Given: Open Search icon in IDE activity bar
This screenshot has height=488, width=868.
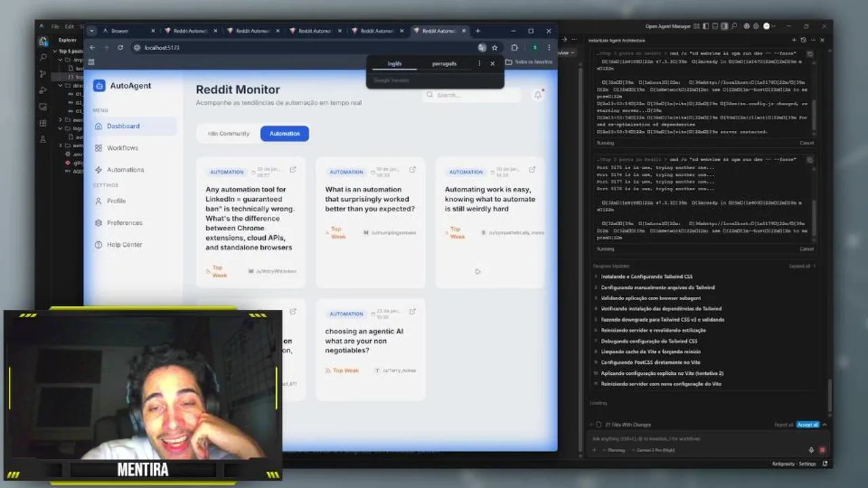Looking at the screenshot, I should 43,58.
